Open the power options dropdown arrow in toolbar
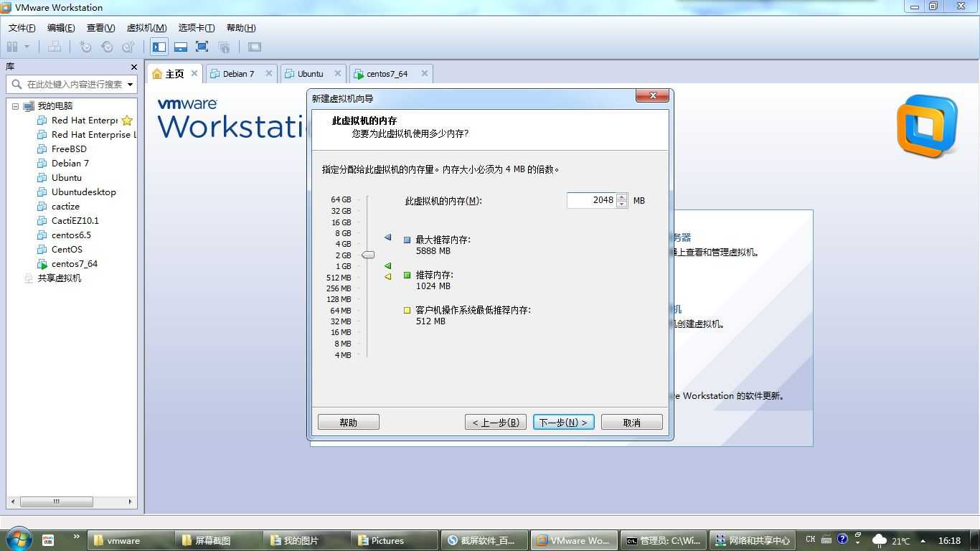Image resolution: width=980 pixels, height=551 pixels. coord(27,47)
